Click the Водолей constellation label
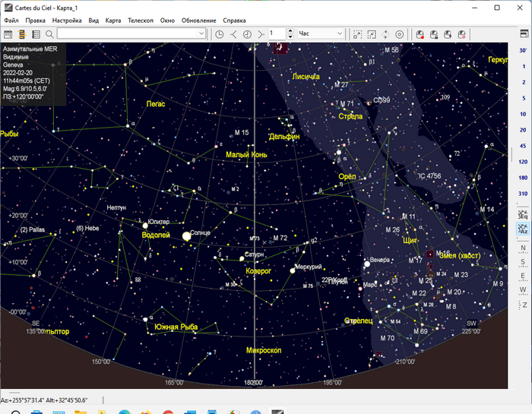Image resolution: width=532 pixels, height=414 pixels. click(156, 235)
